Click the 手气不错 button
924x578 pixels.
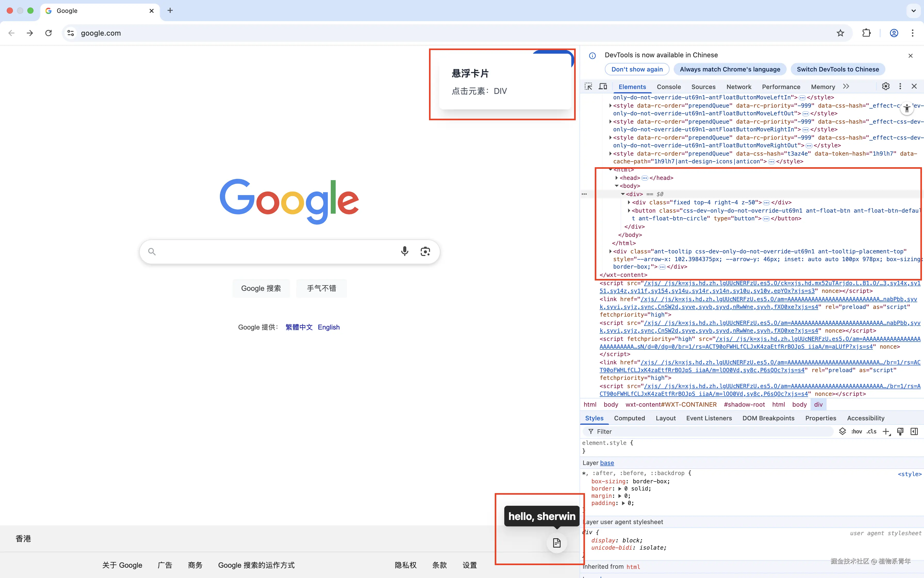[x=321, y=288]
